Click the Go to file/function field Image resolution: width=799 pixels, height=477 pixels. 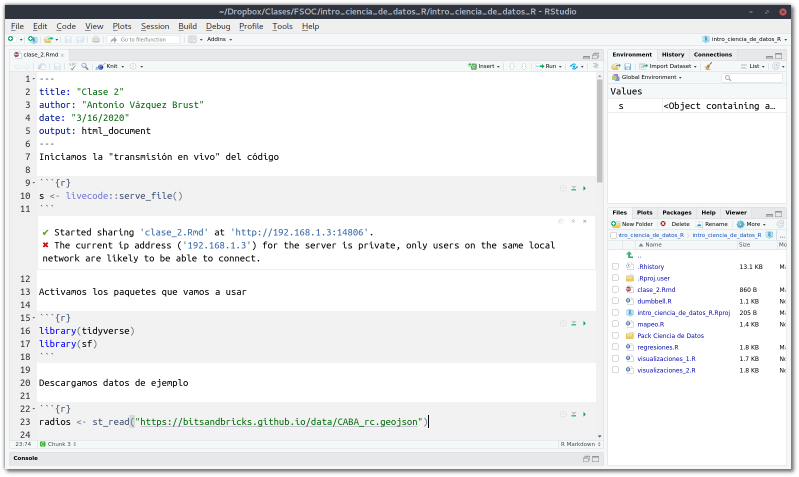[x=144, y=39]
